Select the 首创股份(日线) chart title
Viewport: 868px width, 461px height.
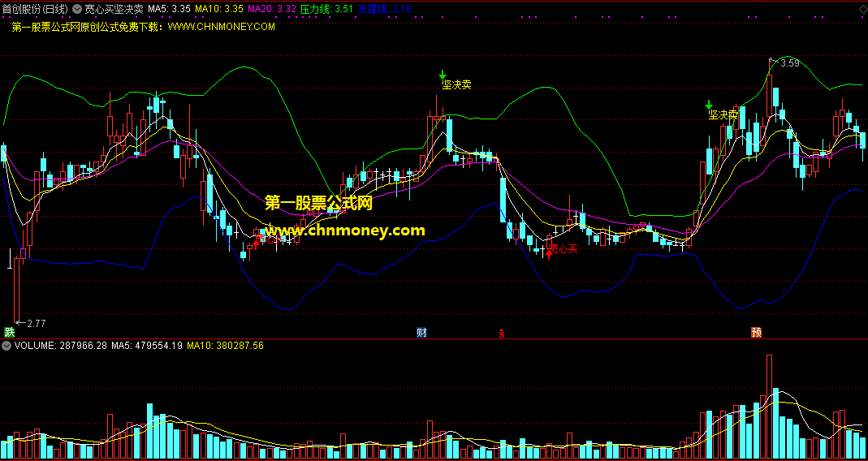[x=36, y=10]
